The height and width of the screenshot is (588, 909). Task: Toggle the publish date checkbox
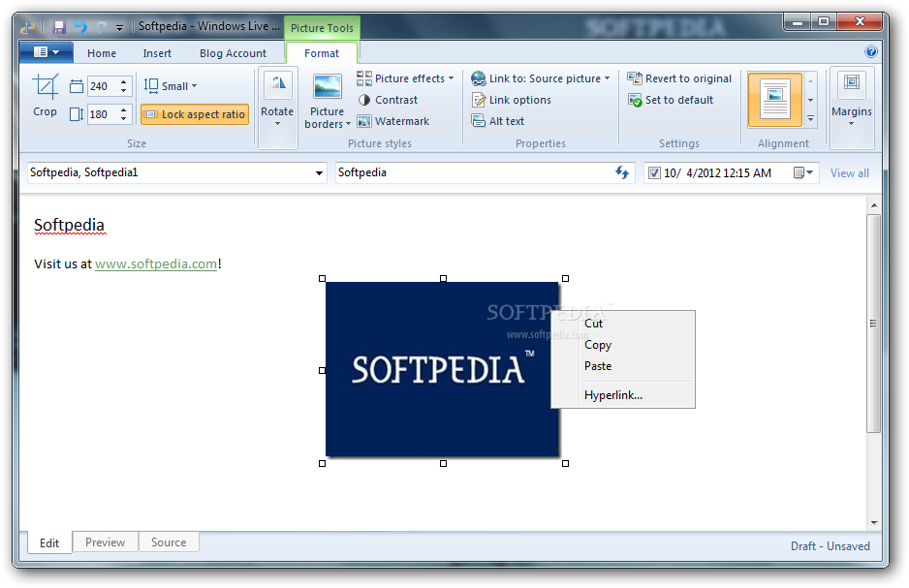tap(654, 172)
